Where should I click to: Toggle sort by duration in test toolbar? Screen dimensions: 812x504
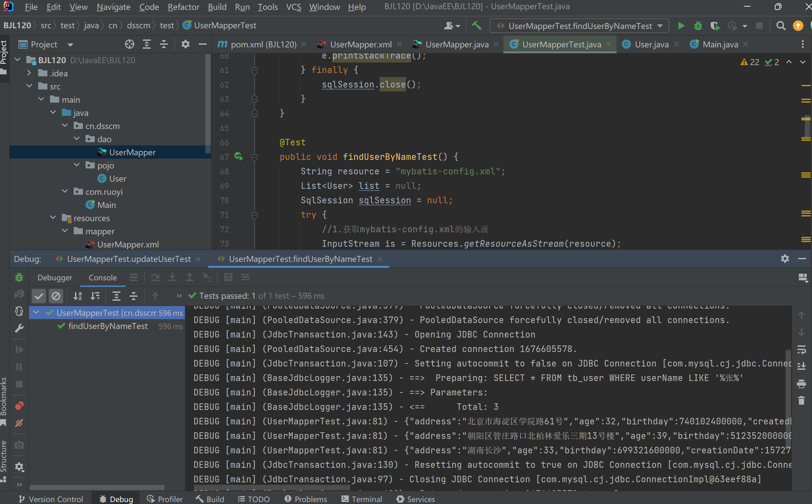95,296
